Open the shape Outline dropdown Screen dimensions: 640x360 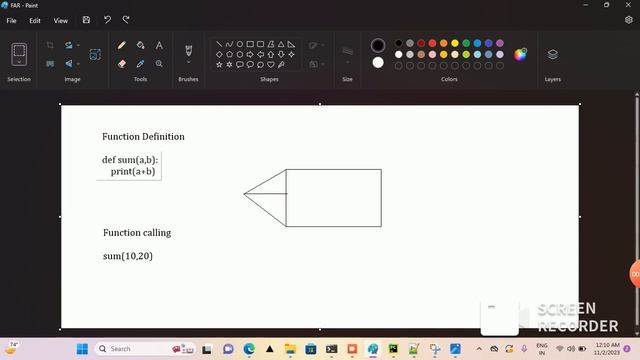[x=316, y=45]
